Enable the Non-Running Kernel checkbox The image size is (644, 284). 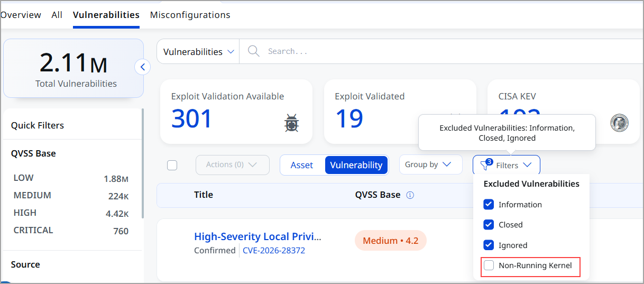489,265
